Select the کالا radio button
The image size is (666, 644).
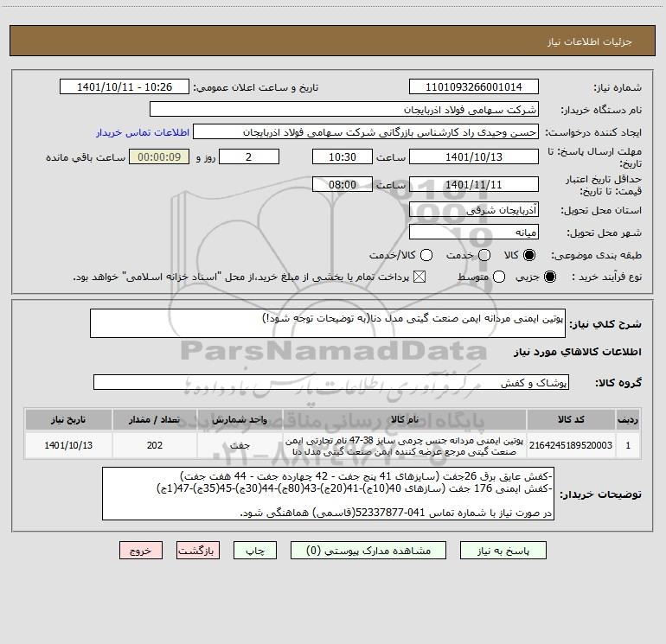[x=529, y=255]
